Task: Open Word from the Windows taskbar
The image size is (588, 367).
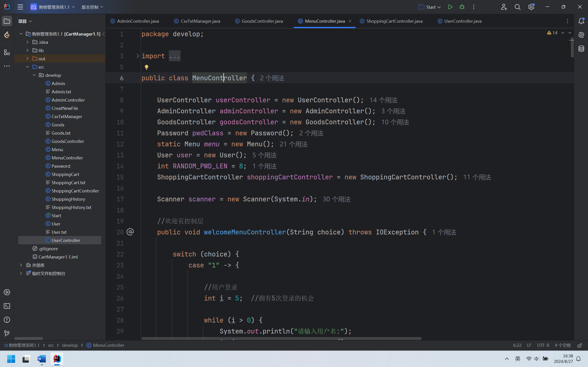Action: tap(42, 359)
